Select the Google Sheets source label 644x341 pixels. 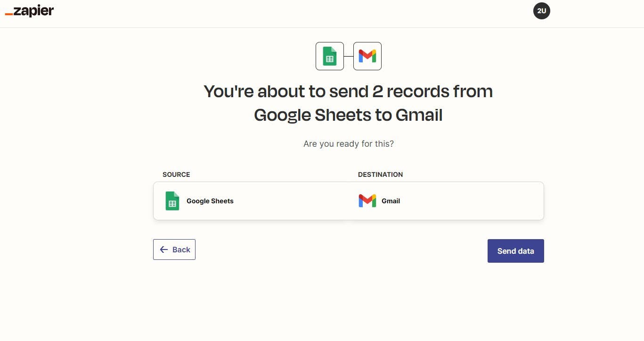point(210,201)
